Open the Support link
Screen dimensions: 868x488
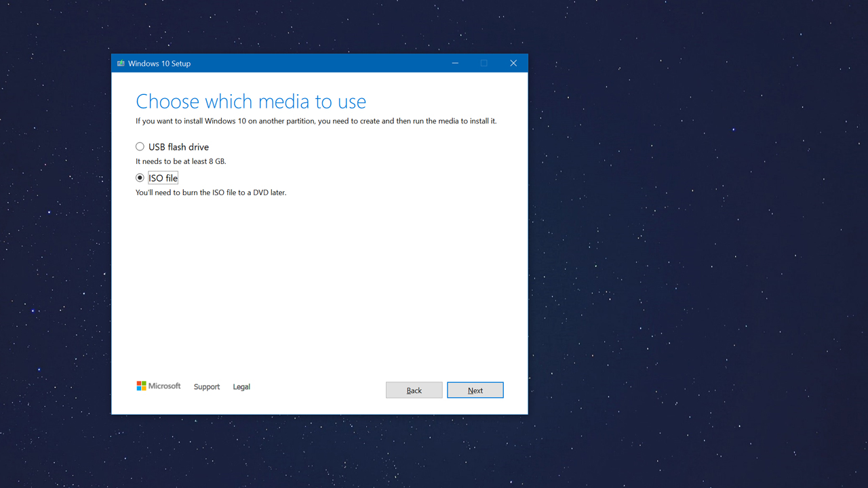tap(207, 387)
